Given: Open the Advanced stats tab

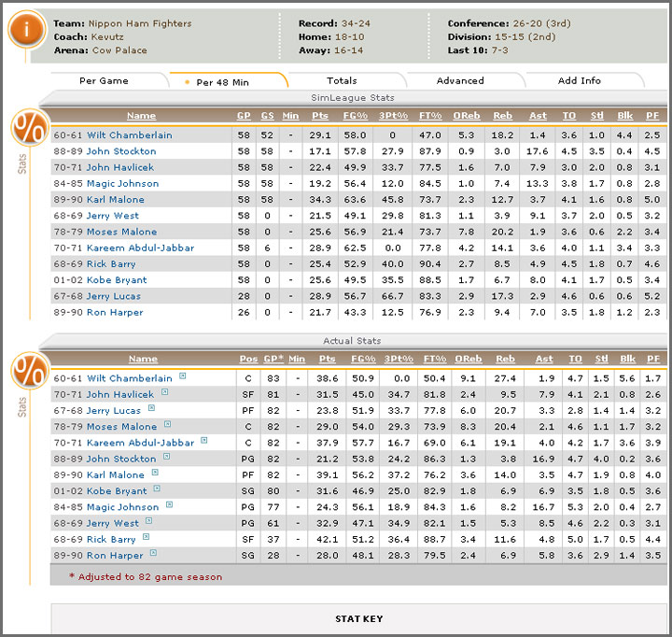Looking at the screenshot, I should point(460,81).
